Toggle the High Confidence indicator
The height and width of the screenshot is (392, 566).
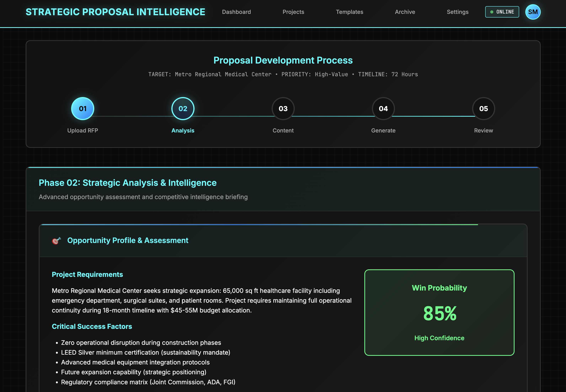[x=439, y=338]
